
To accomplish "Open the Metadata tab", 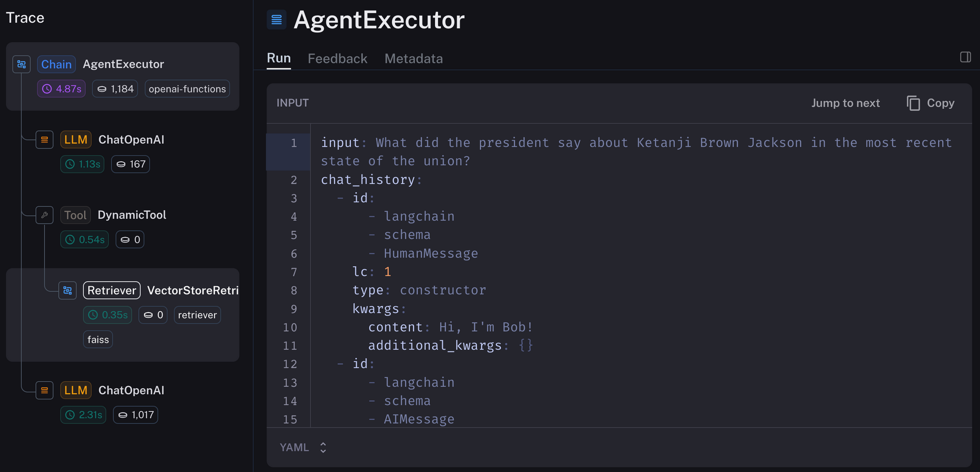I will coord(414,59).
